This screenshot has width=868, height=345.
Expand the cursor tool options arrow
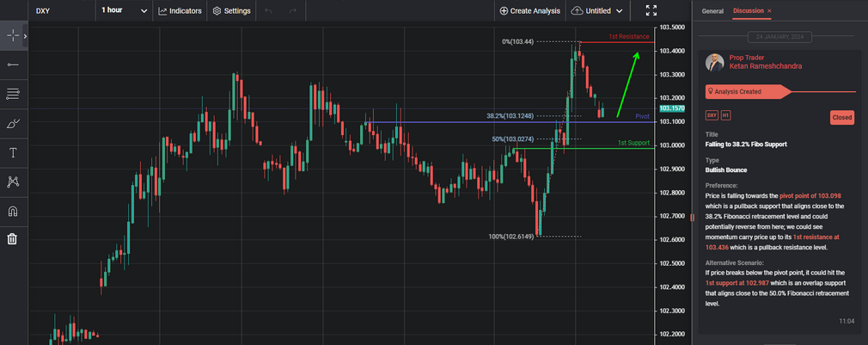tap(25, 36)
